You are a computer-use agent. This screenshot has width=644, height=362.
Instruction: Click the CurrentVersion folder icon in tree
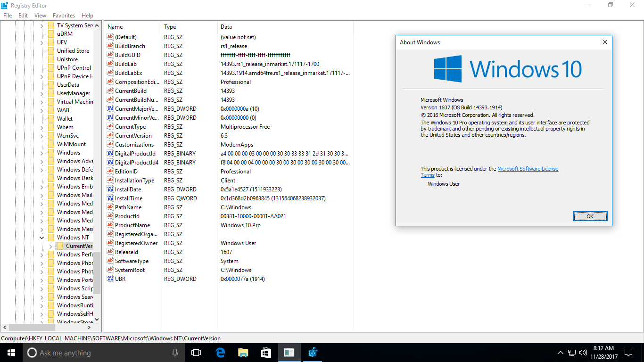[x=60, y=246]
